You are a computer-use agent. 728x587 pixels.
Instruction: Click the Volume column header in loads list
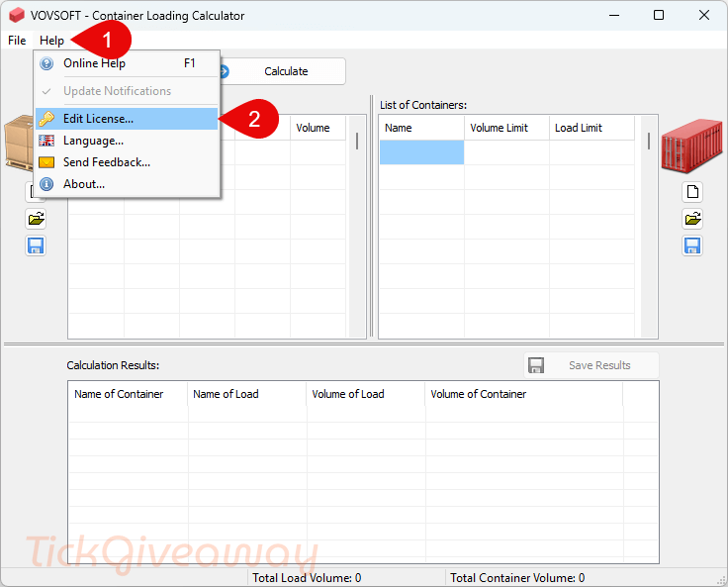tap(318, 128)
